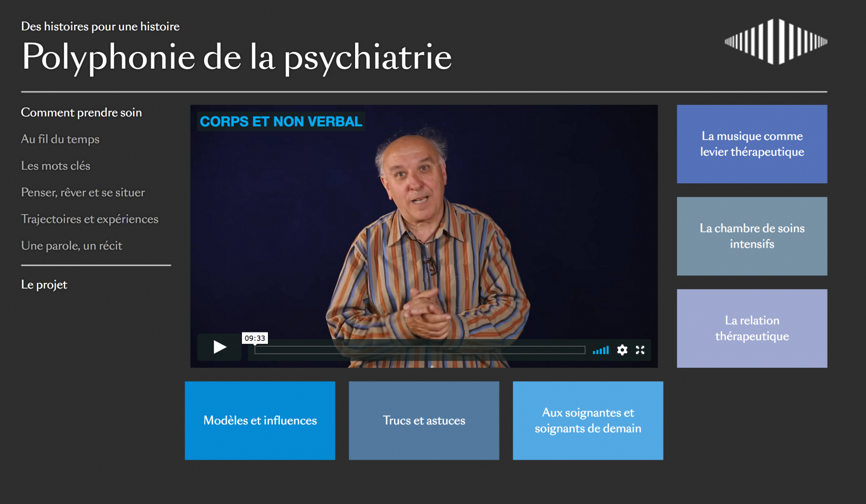Seek within the video progress bar
The height and width of the screenshot is (504, 866).
pos(420,350)
